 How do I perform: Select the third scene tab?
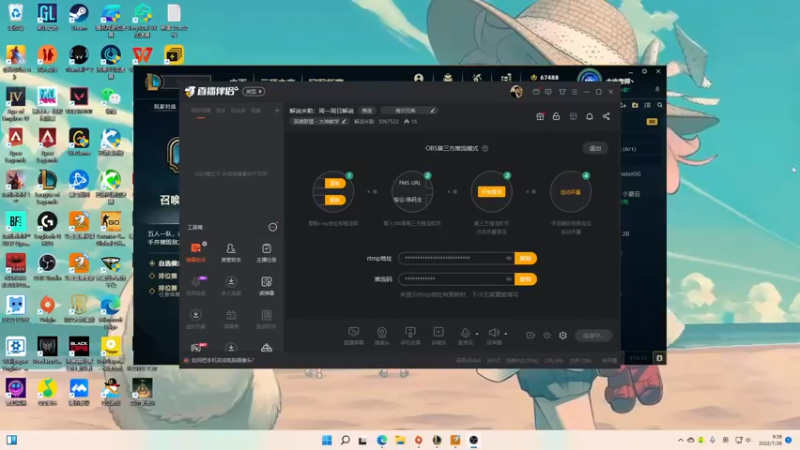(x=238, y=110)
